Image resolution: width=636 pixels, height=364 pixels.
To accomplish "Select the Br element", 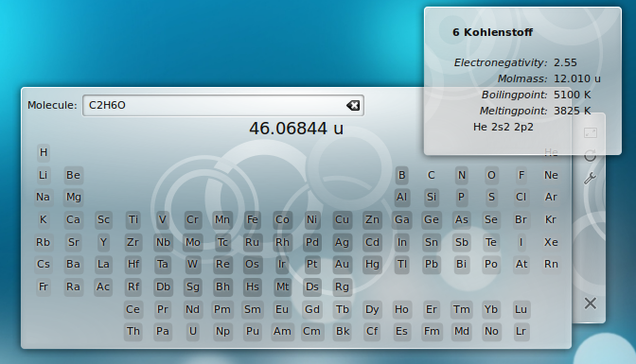I will click(x=521, y=219).
